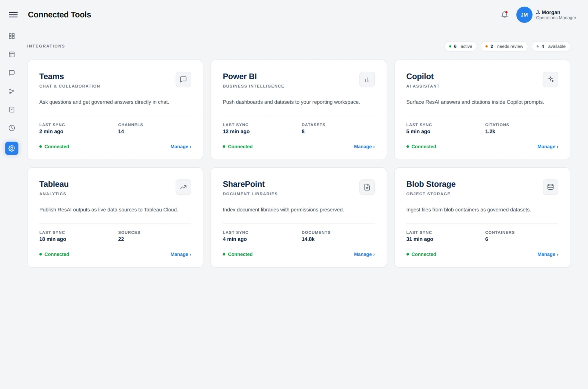Click the Tableau trending arrow icon
588x389 pixels.
(x=183, y=187)
